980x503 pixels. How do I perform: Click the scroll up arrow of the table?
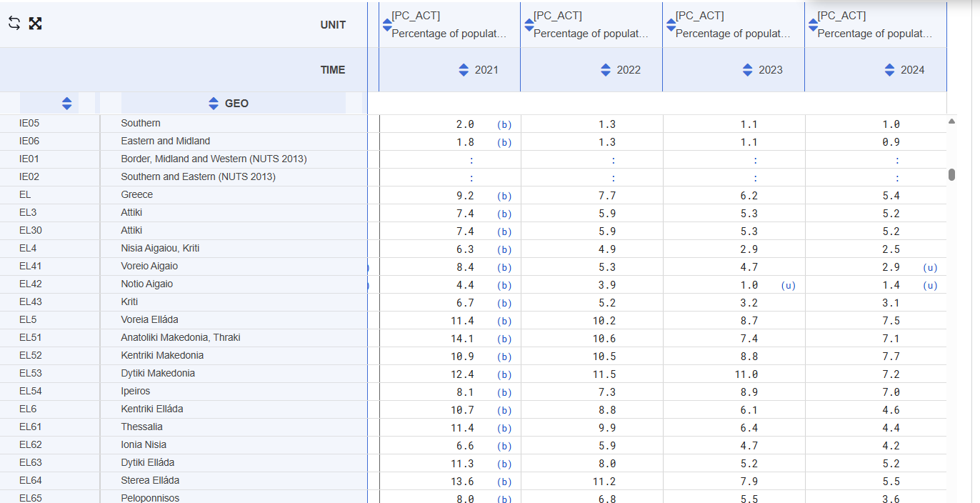click(951, 121)
